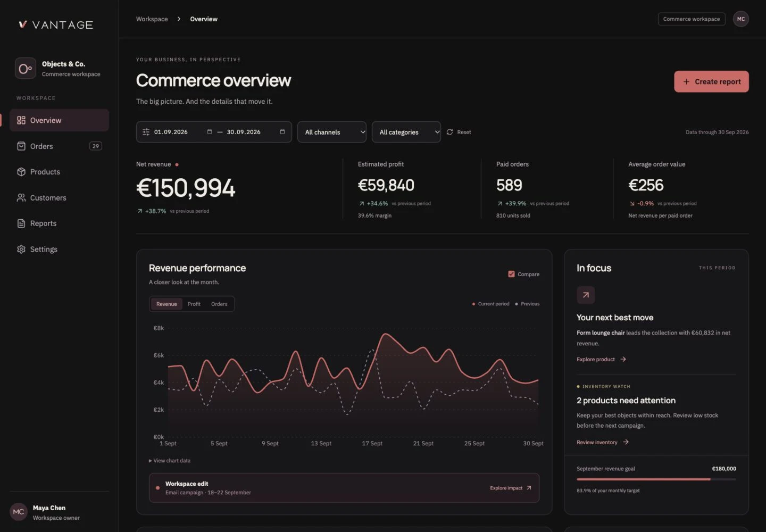The image size is (766, 532).
Task: Click the Orders bag icon in sidebar
Action: point(21,146)
